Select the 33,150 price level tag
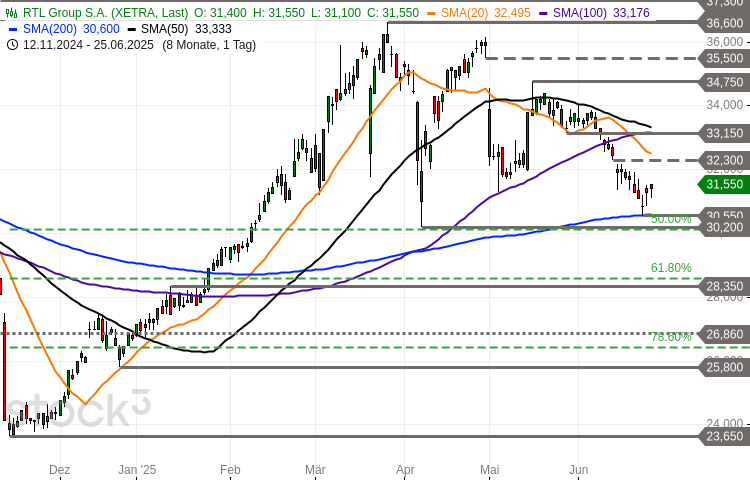750x480 pixels. pos(724,133)
